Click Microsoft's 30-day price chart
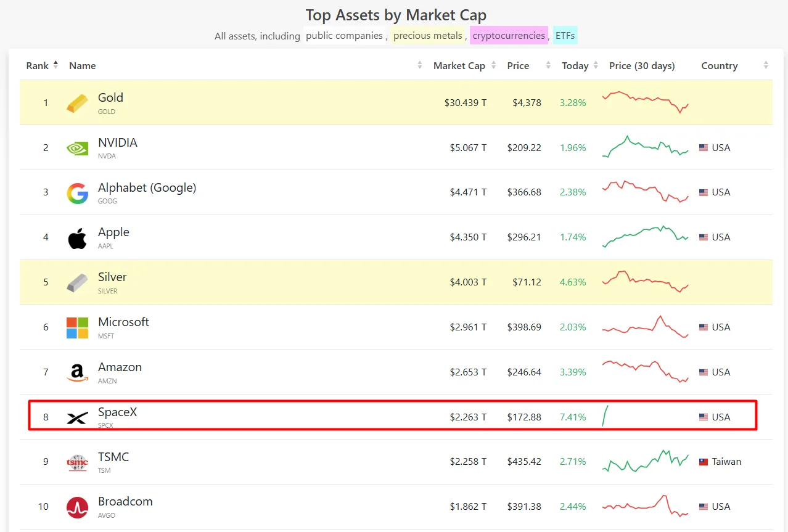Image resolution: width=788 pixels, height=532 pixels. [646, 327]
